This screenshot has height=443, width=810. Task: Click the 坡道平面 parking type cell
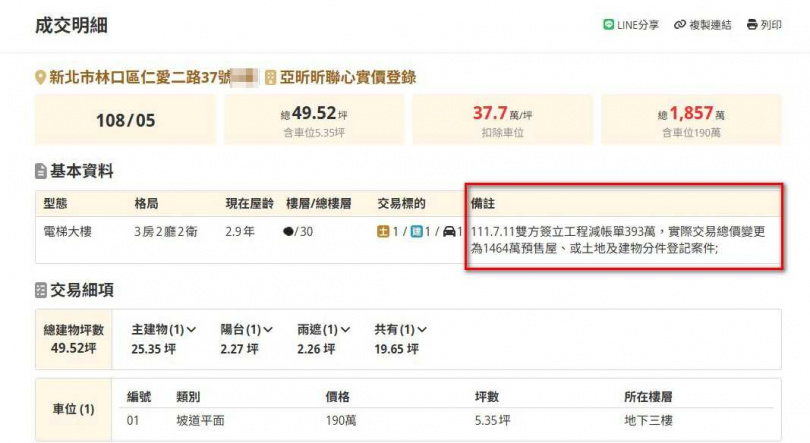(200, 421)
